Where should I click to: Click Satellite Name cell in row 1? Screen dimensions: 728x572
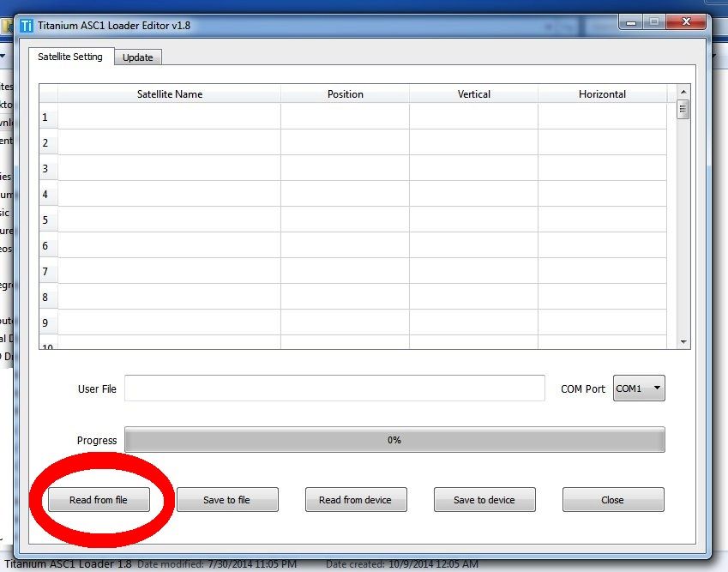coord(170,117)
